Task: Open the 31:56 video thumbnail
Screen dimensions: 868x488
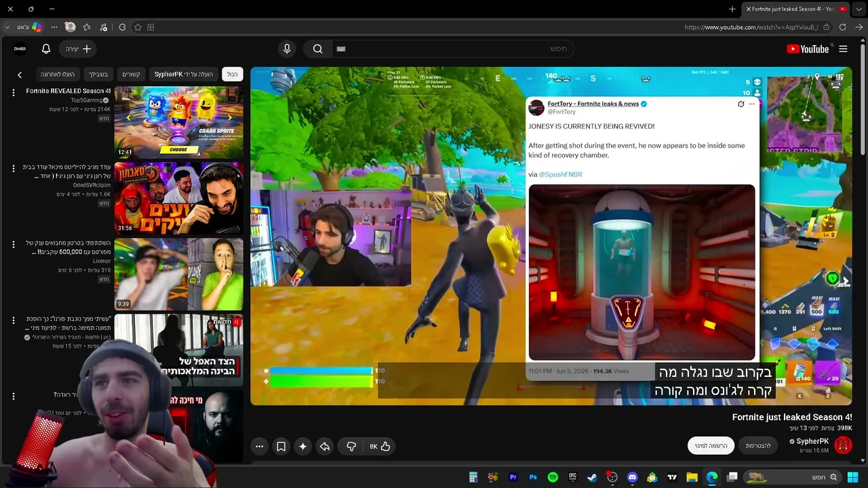Action: point(179,198)
